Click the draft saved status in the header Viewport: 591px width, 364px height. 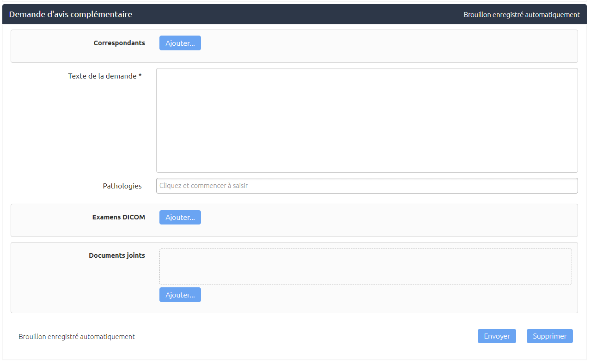(522, 15)
